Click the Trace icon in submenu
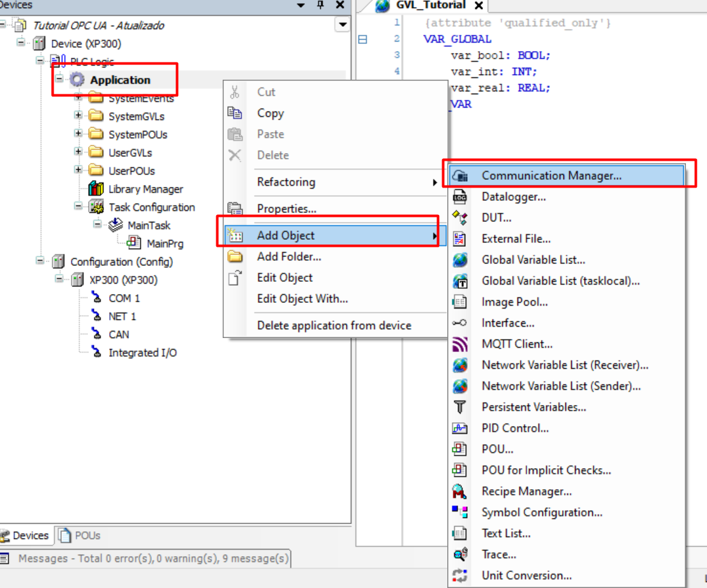The image size is (707, 588). pos(459,555)
